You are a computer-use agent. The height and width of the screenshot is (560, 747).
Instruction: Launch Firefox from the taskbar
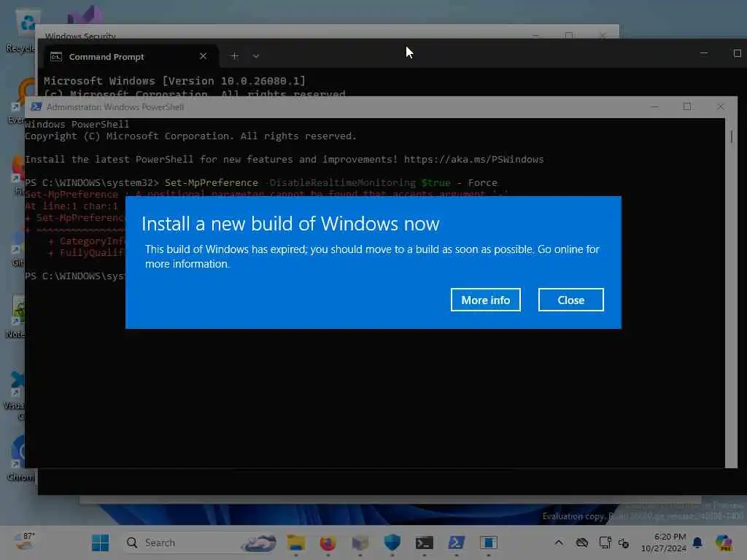point(328,542)
